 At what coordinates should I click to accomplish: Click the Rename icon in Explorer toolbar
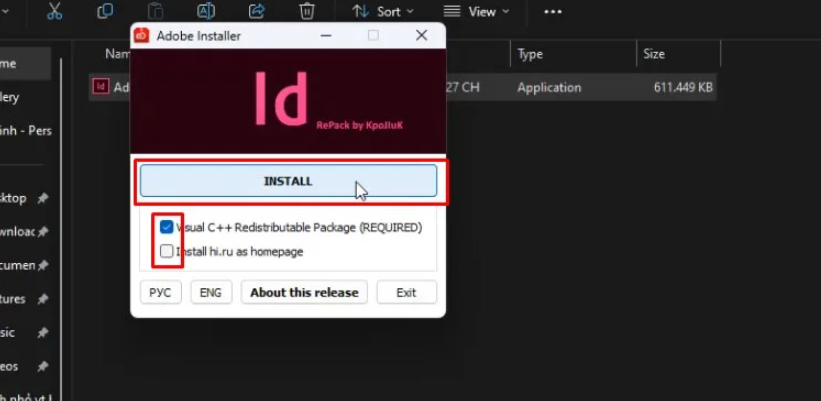point(206,11)
